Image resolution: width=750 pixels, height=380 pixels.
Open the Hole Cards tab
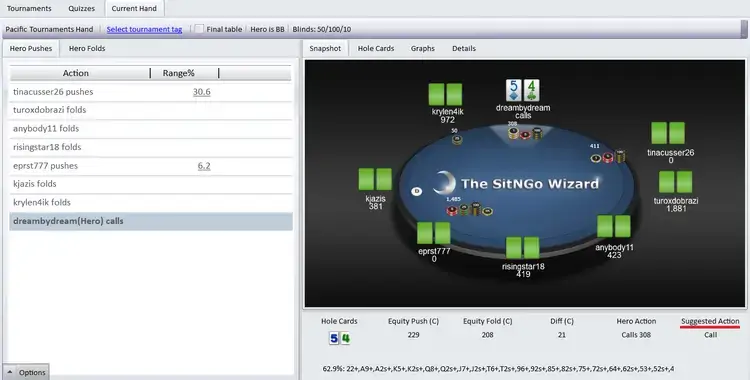(x=376, y=48)
